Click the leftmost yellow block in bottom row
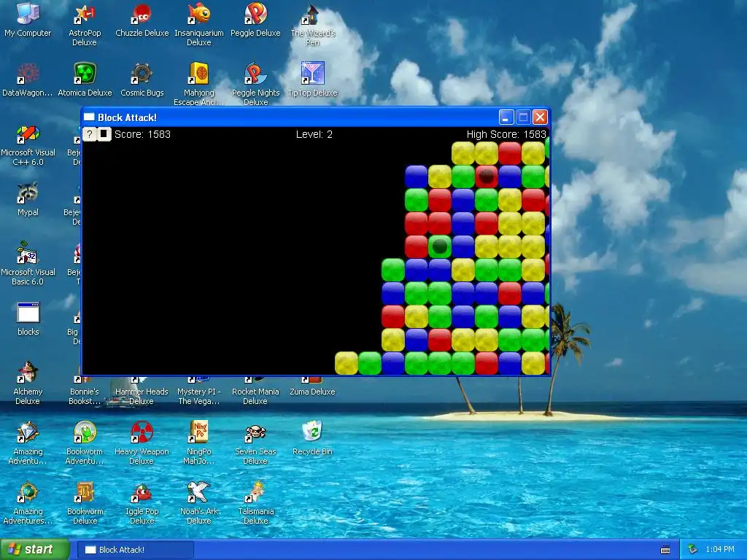This screenshot has height=560, width=747. click(x=347, y=363)
